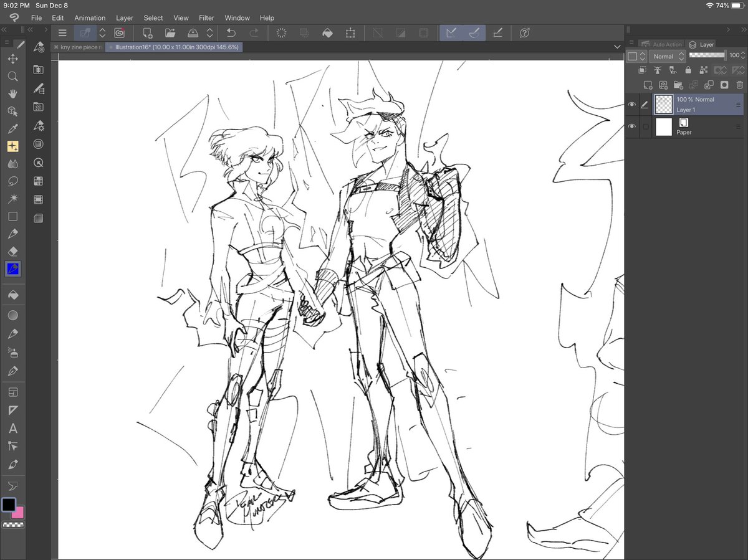The width and height of the screenshot is (748, 560).
Task: Toggle Lock layer in Layer panel
Action: 688,71
